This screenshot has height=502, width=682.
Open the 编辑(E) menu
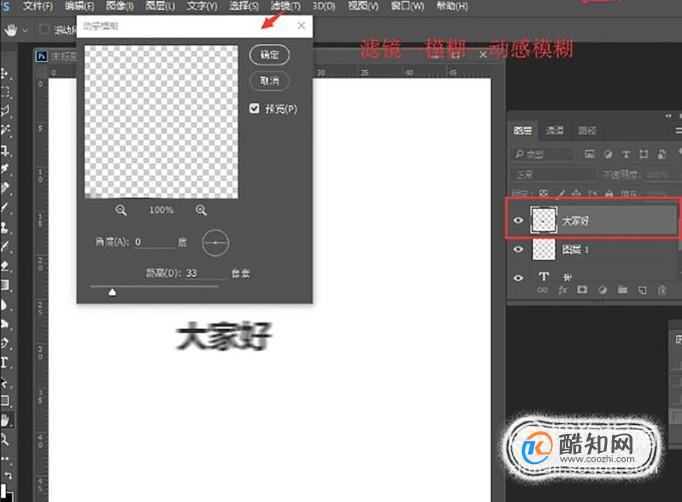[79, 6]
